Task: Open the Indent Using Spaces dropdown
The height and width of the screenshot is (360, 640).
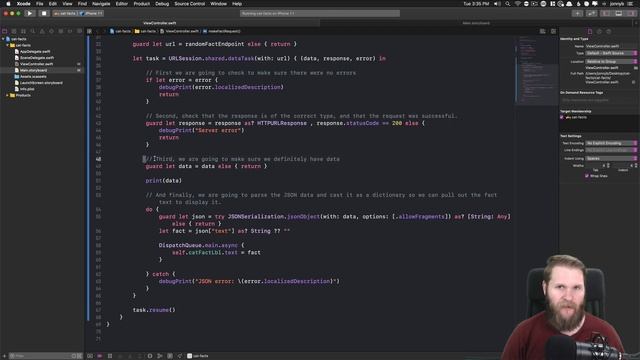Action: click(x=611, y=158)
